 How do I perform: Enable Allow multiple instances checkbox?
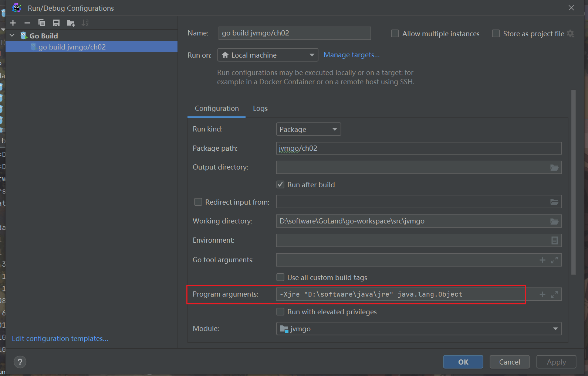coord(395,34)
